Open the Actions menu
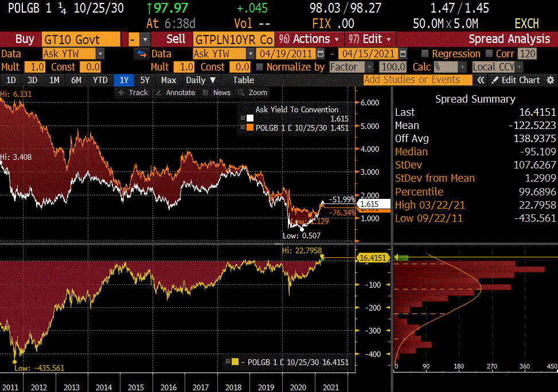Image resolution: width=558 pixels, height=392 pixels. point(309,39)
